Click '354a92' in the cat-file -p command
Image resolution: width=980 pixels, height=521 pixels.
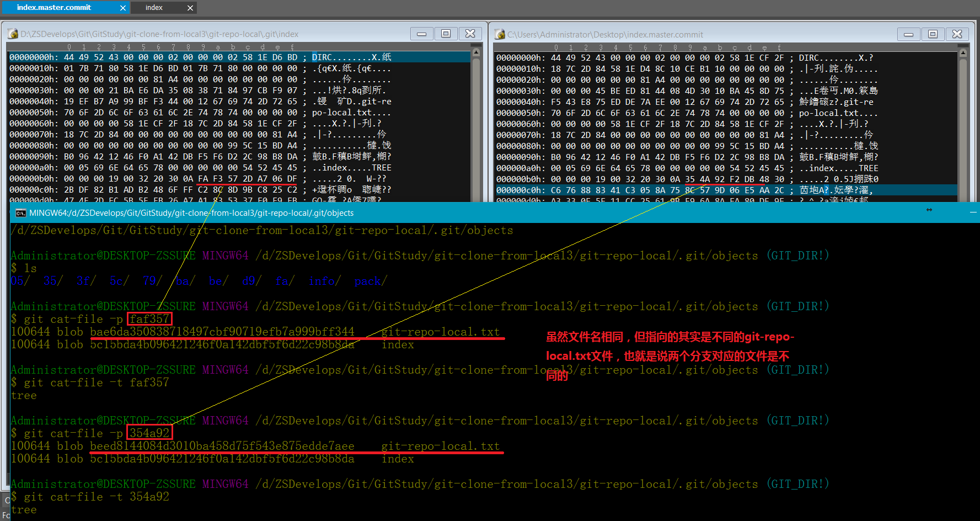coord(149,433)
